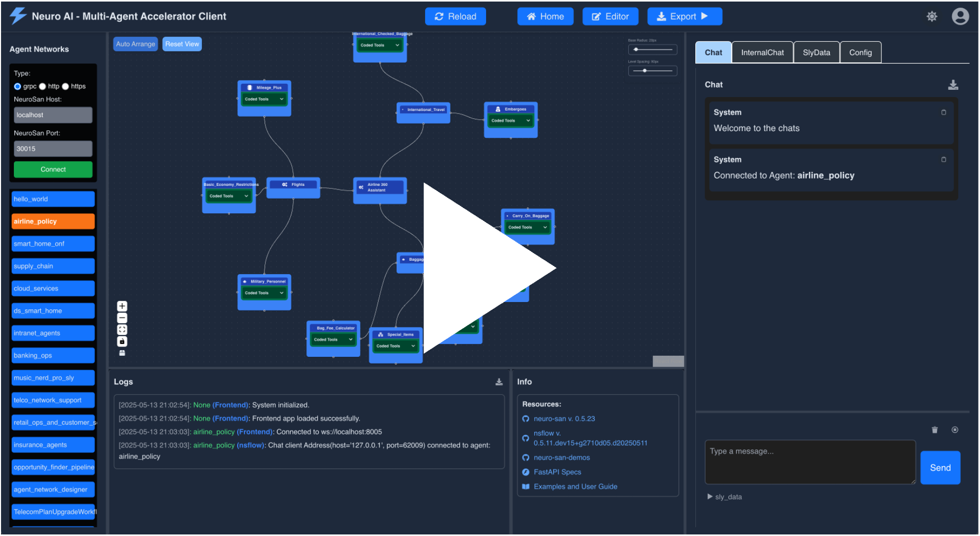Toggle the canvas interactivity lock icon

122,341
